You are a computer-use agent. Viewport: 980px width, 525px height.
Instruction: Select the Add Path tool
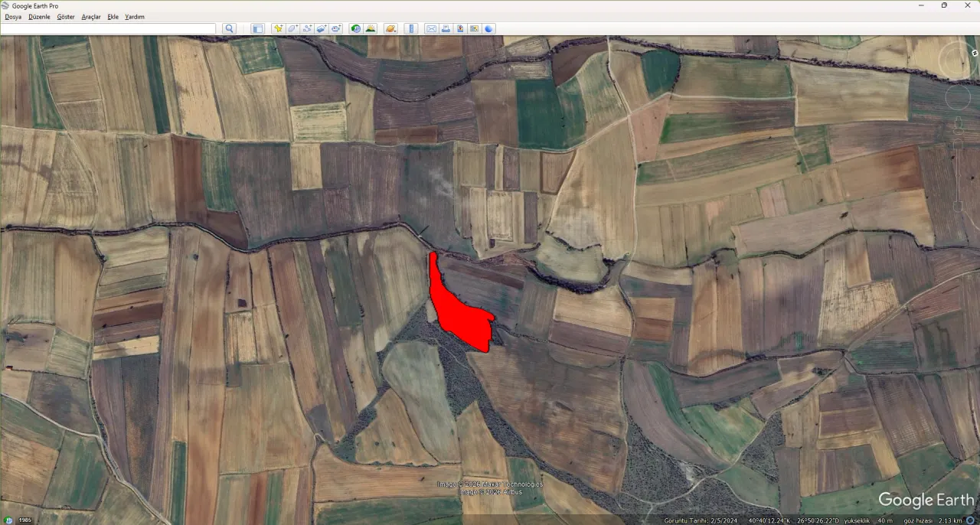(307, 29)
